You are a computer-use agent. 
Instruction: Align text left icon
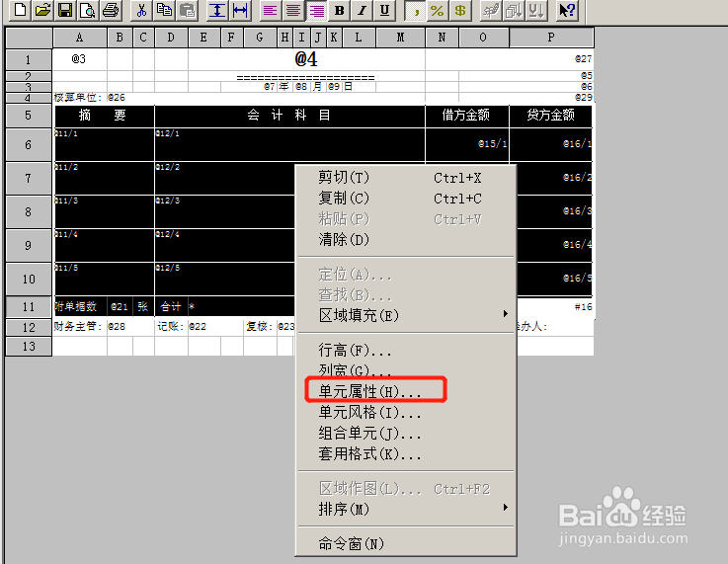point(271,10)
